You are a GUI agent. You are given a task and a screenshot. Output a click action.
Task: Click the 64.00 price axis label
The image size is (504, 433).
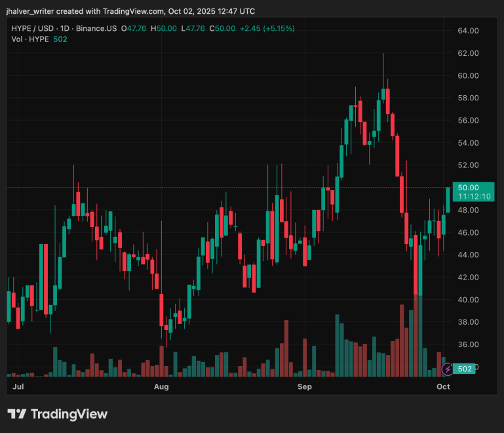click(x=467, y=31)
